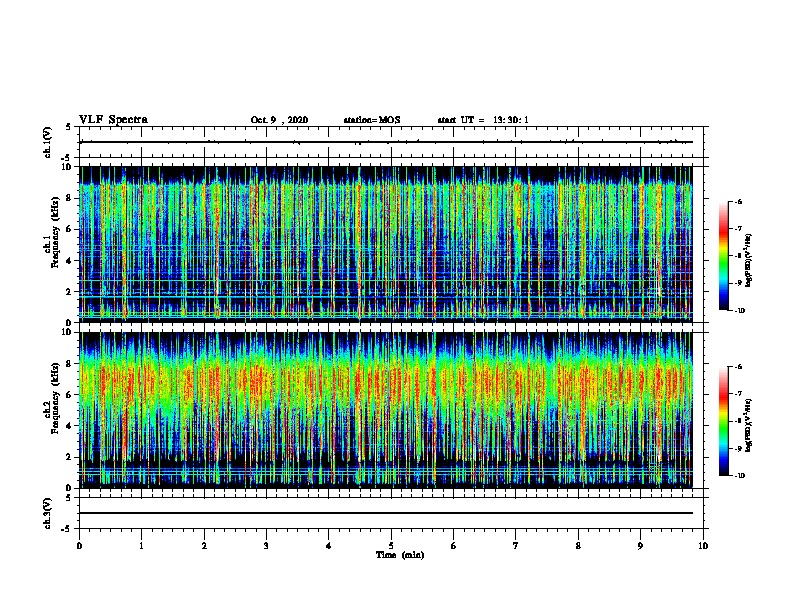Click the "Time (min)" axis label

click(x=400, y=555)
